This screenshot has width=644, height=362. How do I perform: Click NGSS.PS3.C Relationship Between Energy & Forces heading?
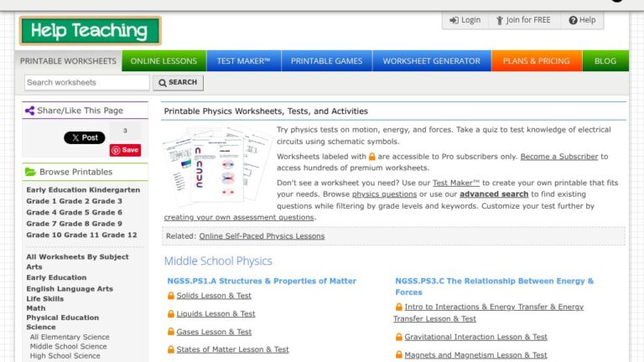coord(495,287)
